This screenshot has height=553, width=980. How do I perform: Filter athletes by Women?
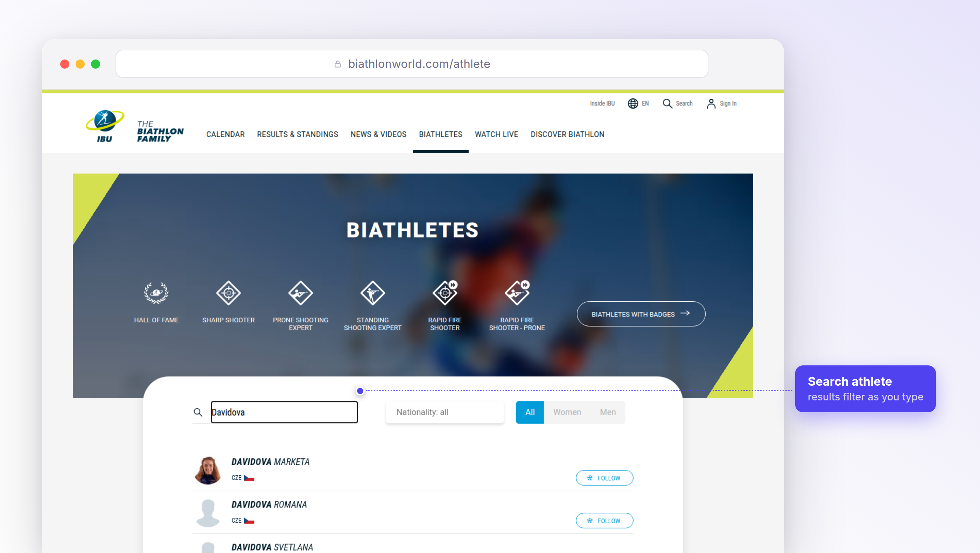(x=567, y=412)
